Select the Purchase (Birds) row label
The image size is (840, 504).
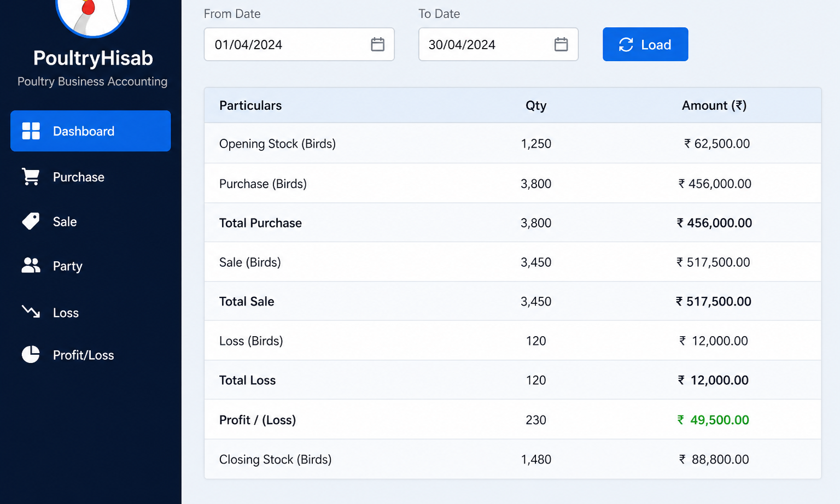coord(263,184)
